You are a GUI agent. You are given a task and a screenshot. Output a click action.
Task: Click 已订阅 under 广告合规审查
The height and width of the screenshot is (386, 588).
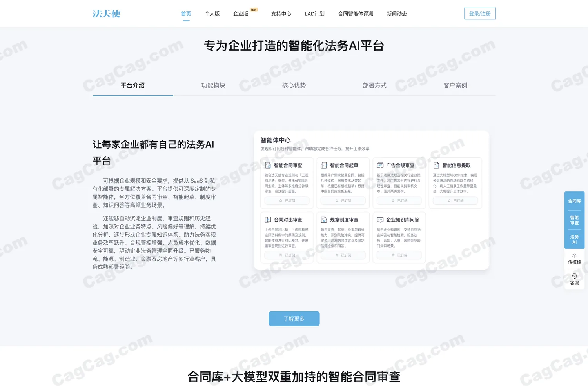(x=399, y=201)
